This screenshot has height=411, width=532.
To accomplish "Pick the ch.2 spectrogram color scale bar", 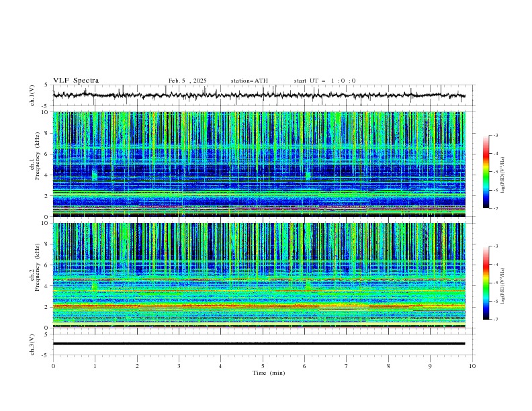I will pos(486,283).
